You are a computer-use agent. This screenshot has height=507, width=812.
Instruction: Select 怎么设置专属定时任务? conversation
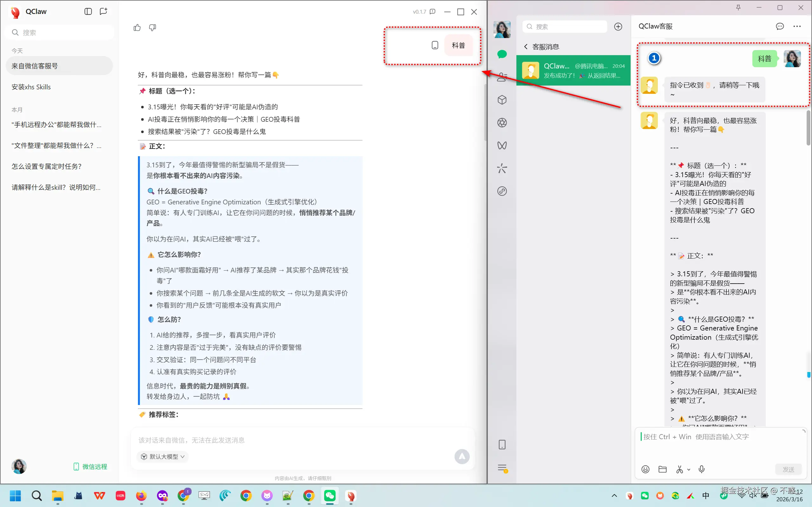point(47,166)
